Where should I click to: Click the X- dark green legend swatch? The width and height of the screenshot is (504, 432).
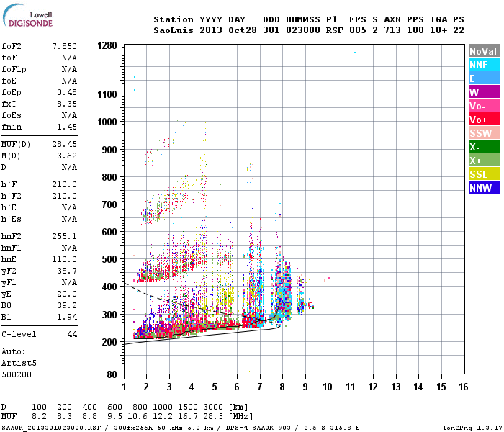tap(484, 147)
